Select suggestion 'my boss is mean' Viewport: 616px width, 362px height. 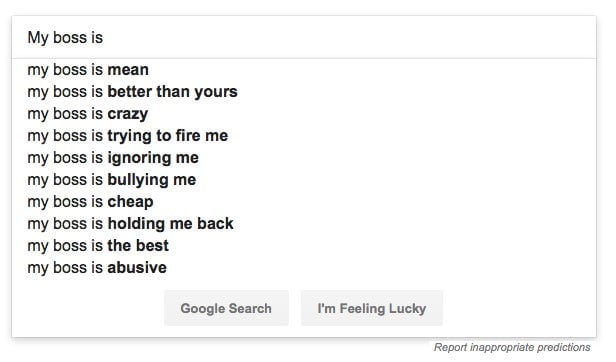pyautogui.click(x=304, y=70)
